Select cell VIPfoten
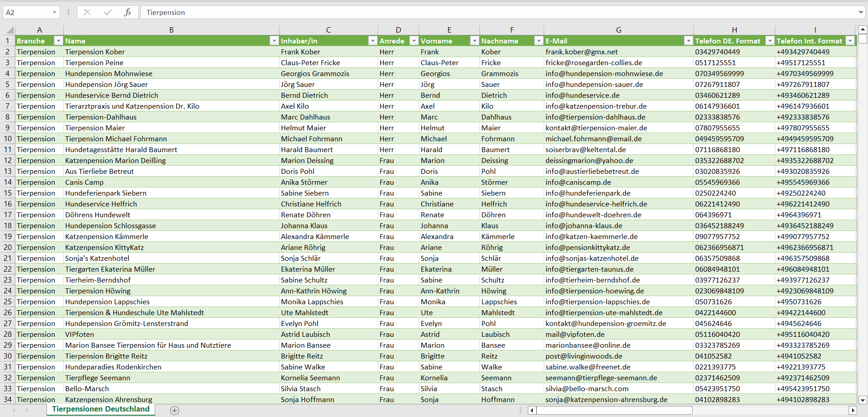868x417 pixels. pyautogui.click(x=171, y=334)
